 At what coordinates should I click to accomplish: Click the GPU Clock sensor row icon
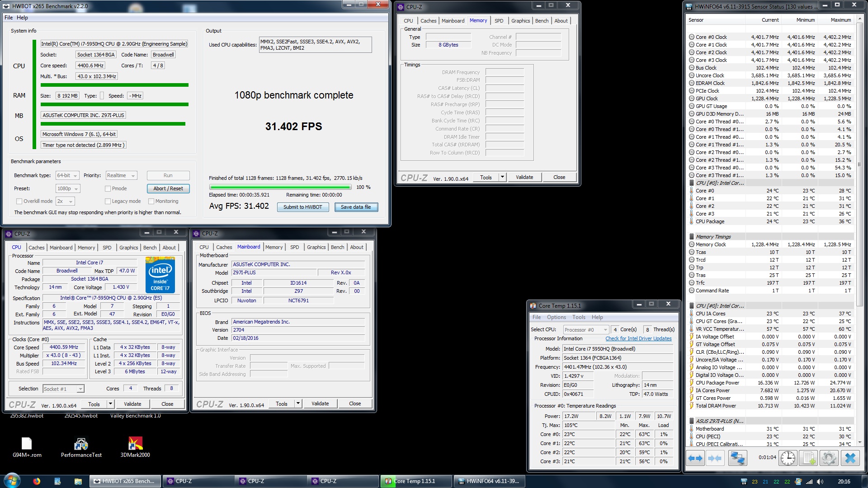pyautogui.click(x=691, y=99)
